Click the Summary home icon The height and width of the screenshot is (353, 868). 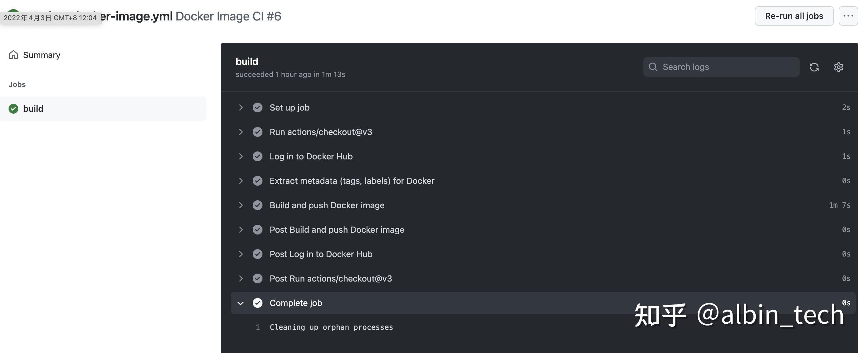[13, 55]
